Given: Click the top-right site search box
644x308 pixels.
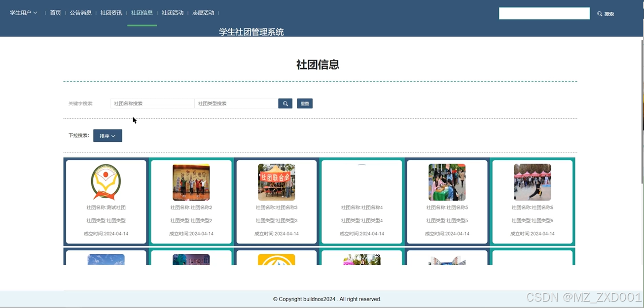Looking at the screenshot, I should coord(544,13).
